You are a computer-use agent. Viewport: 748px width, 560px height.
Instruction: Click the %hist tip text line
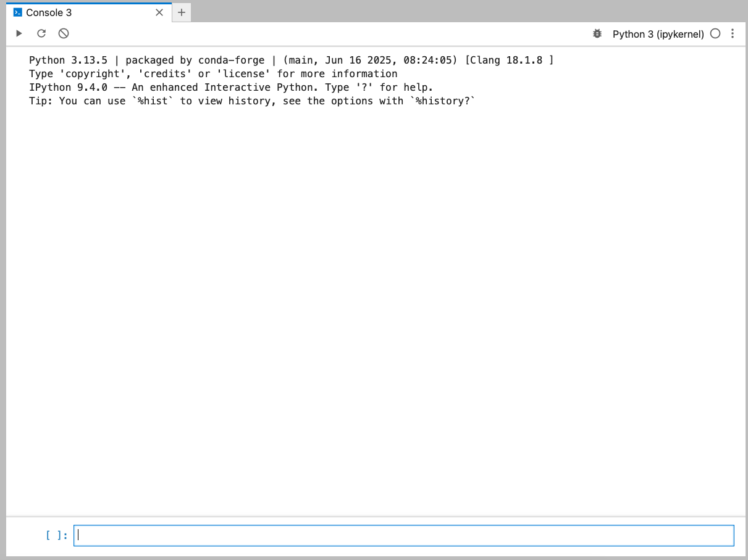coord(253,101)
